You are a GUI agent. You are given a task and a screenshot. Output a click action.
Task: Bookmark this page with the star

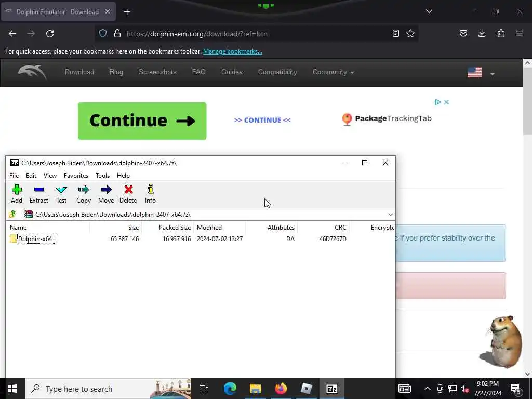coord(410,33)
